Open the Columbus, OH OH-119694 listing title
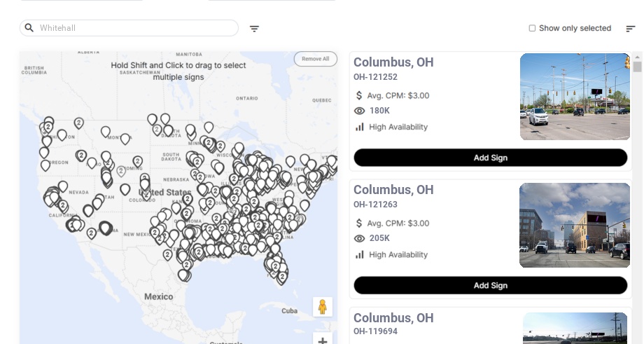Screen dimensions: 644x344 click(x=393, y=317)
